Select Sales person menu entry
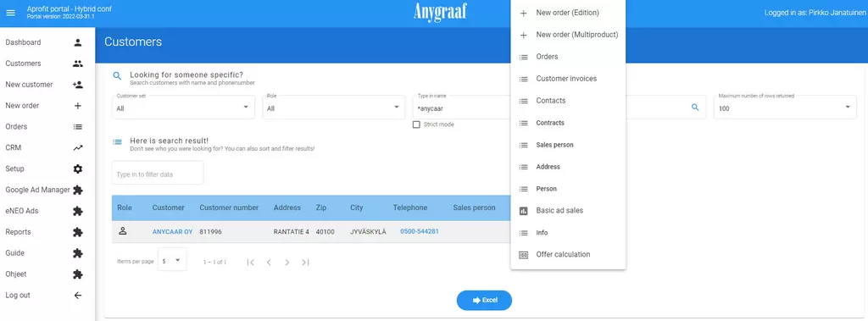 tap(568, 145)
